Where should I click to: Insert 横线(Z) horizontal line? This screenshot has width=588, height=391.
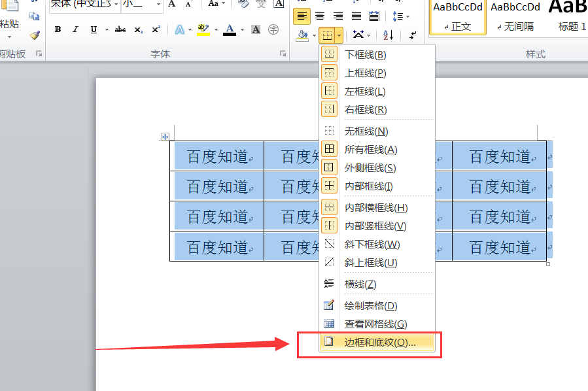(377, 284)
